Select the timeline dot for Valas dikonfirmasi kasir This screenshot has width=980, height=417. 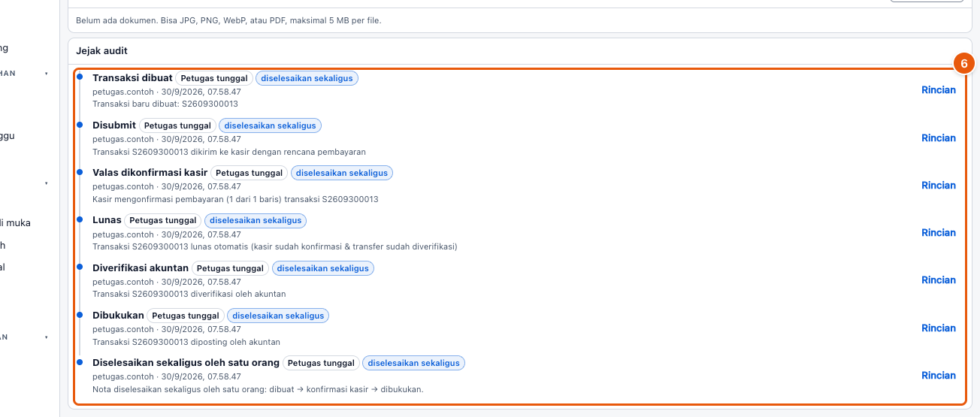[80, 172]
